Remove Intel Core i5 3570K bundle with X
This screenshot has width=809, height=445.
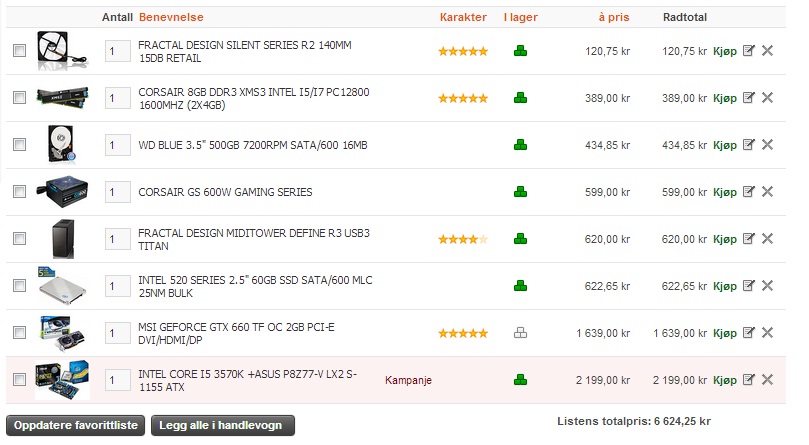tap(767, 379)
